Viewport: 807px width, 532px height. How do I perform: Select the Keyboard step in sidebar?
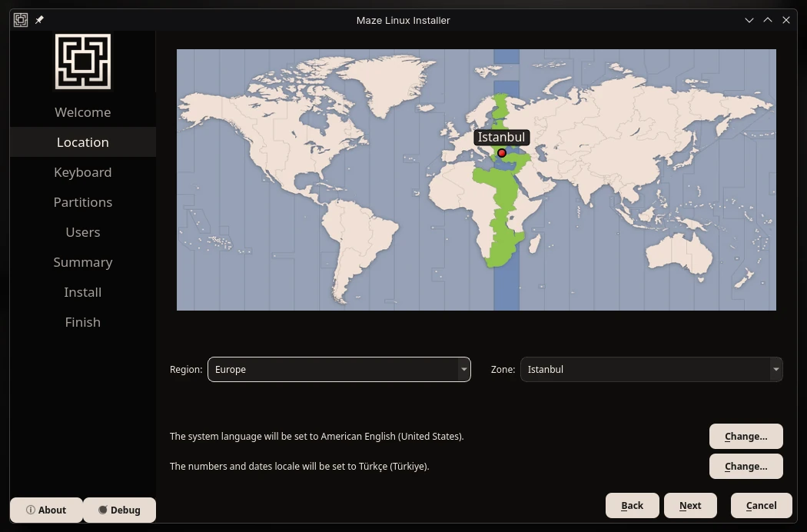point(83,172)
